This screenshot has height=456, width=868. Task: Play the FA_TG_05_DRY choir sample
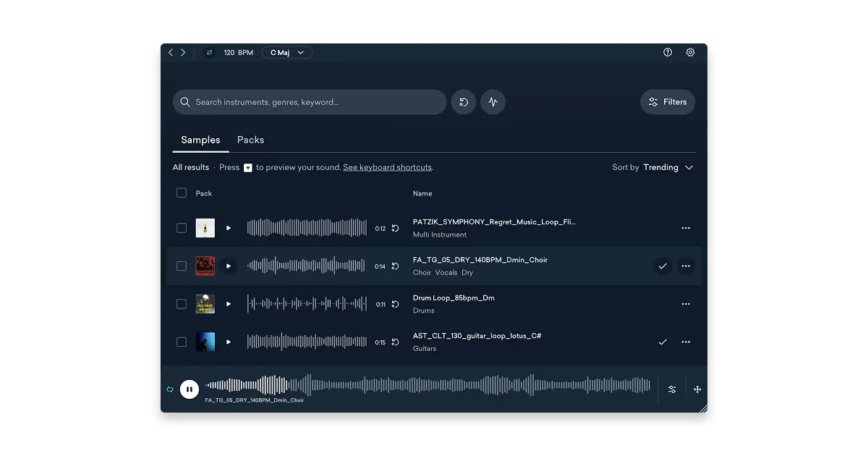tap(229, 266)
